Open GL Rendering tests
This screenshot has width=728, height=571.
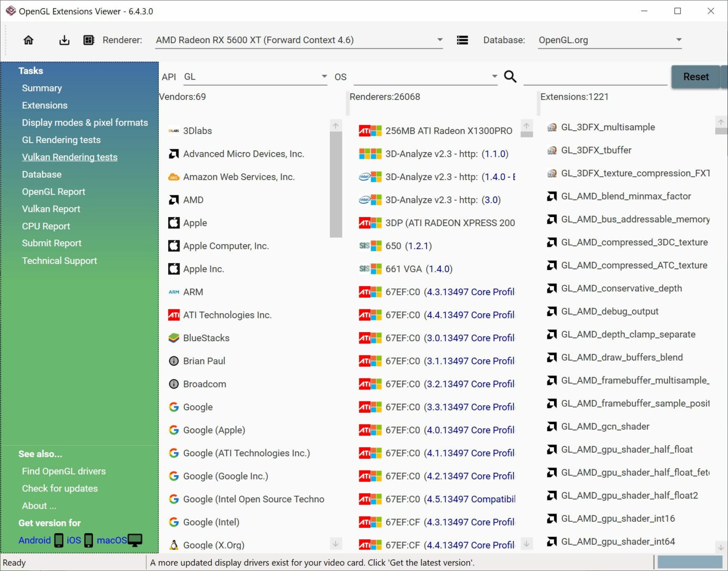point(61,140)
